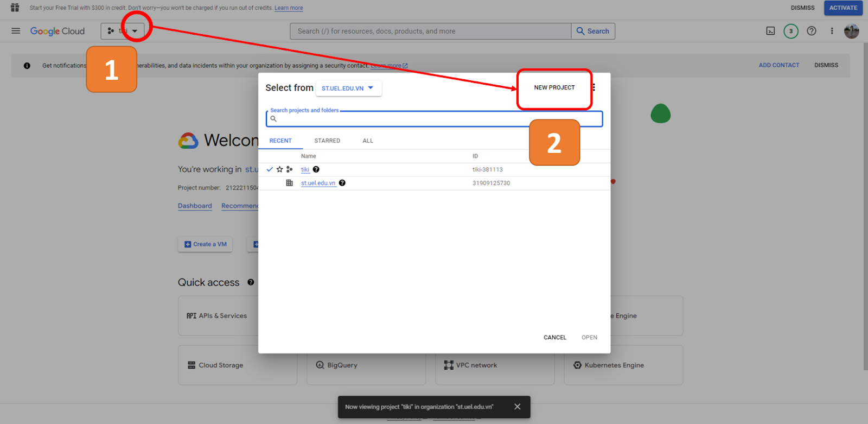Open the project picker dropdown arrow
The width and height of the screenshot is (868, 424).
[x=135, y=31]
